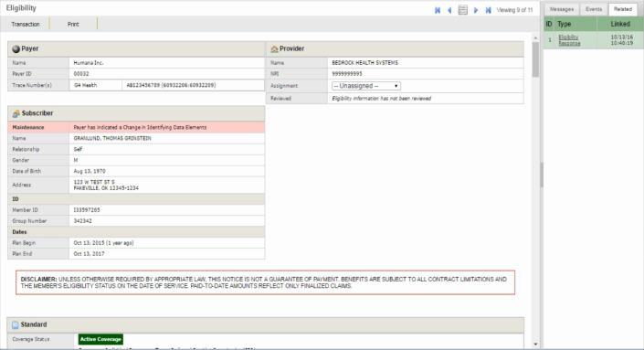Open the record list view icon
The height and width of the screenshot is (350, 644).
point(462,10)
